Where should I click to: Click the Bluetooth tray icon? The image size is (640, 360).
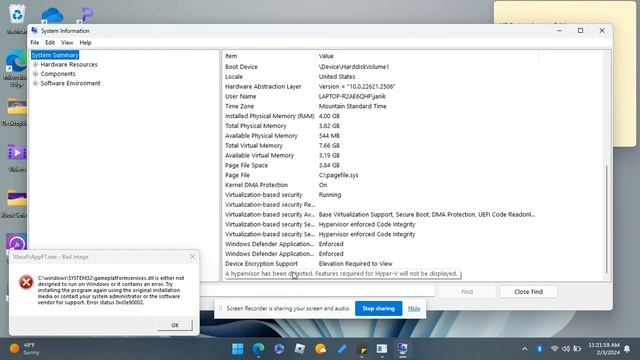click(540, 349)
